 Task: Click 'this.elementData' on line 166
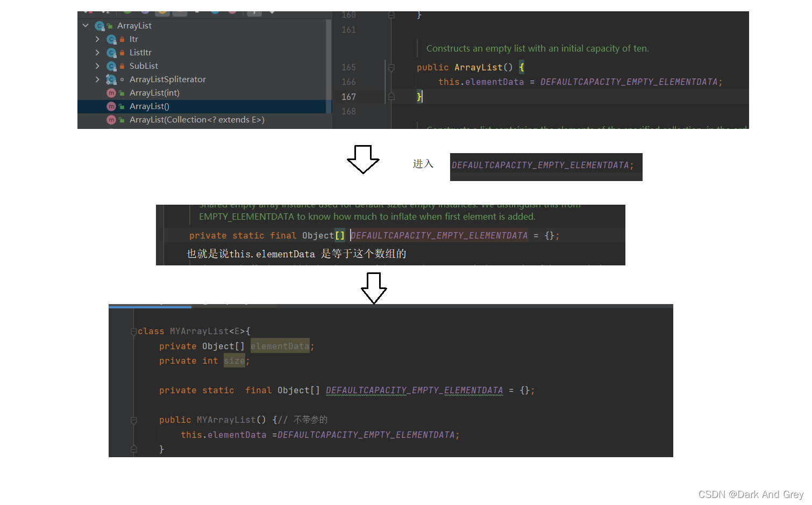coord(481,82)
